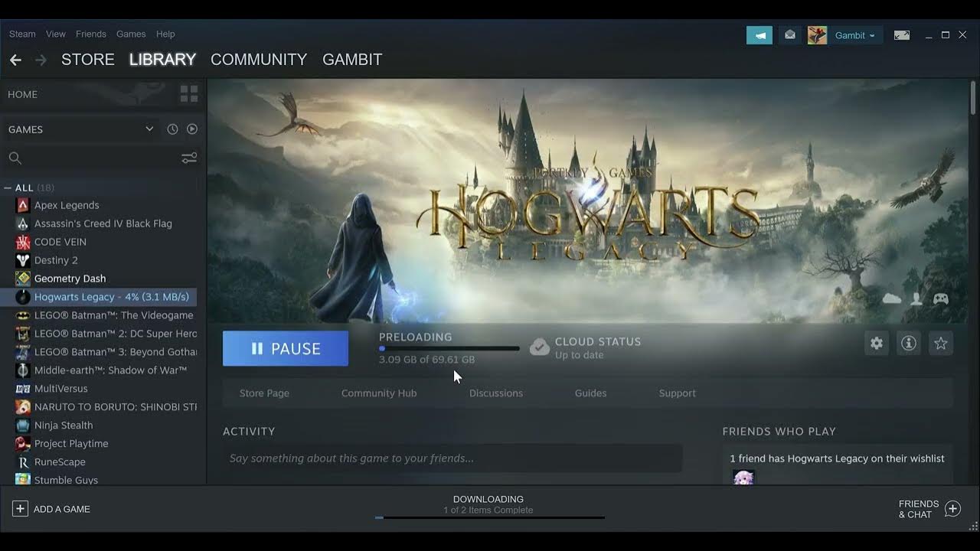
Task: Select Ninja Stealth in the list
Action: (x=64, y=425)
